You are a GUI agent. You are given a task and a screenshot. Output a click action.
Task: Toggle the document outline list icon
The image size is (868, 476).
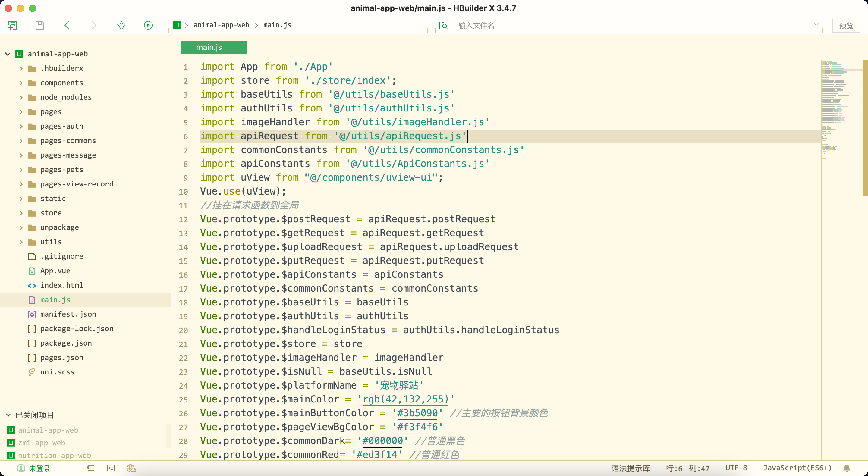pos(90,468)
